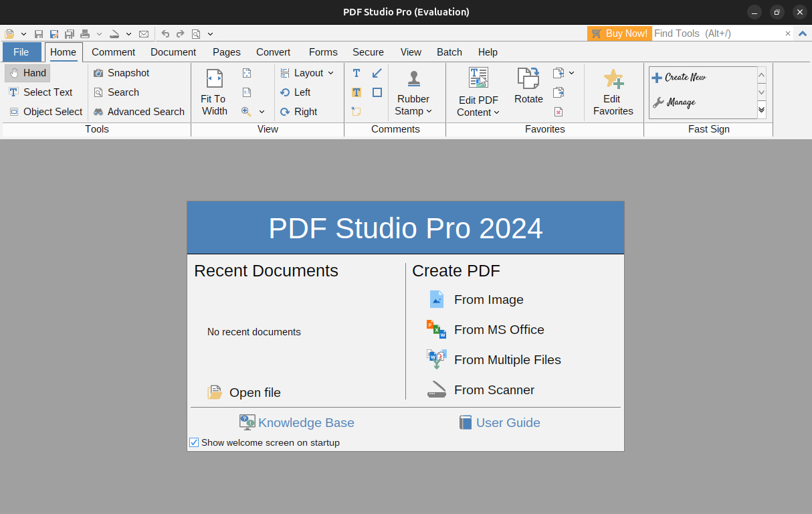The width and height of the screenshot is (812, 514).
Task: Switch to the Document tab
Action: point(173,52)
